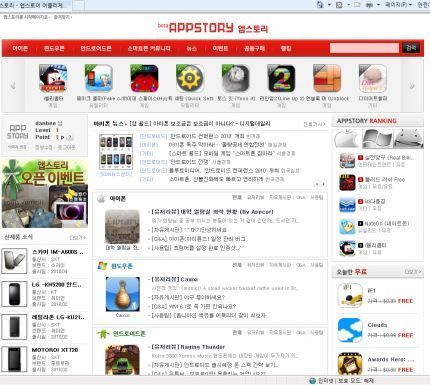Open the more link next to 신제품 소식
Screen dimensions: 430x385
[78, 238]
